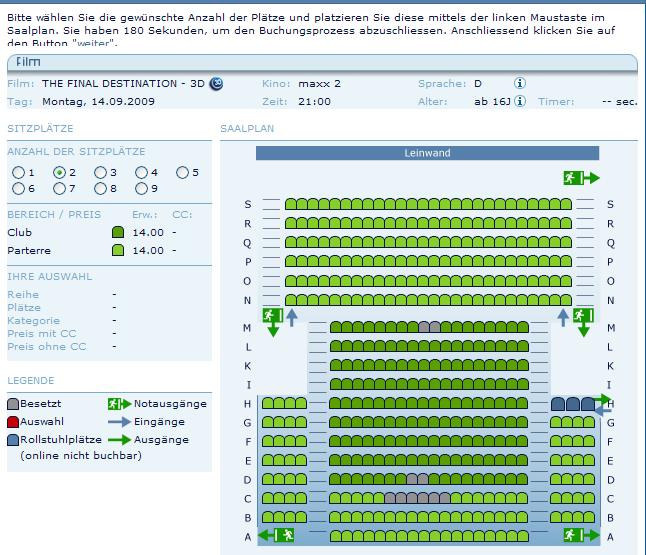This screenshot has width=646, height=555.
Task: Select 2 seats radio button
Action: click(x=59, y=173)
